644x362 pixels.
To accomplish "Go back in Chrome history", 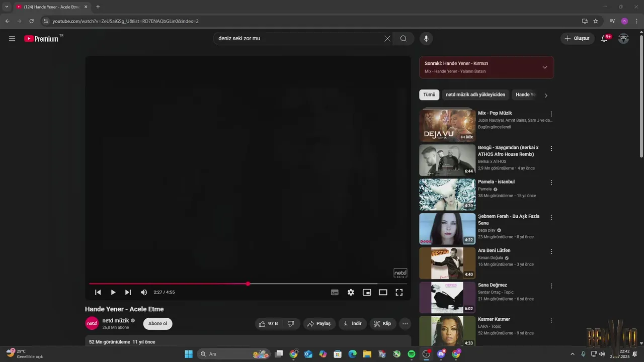I will pyautogui.click(x=7, y=21).
